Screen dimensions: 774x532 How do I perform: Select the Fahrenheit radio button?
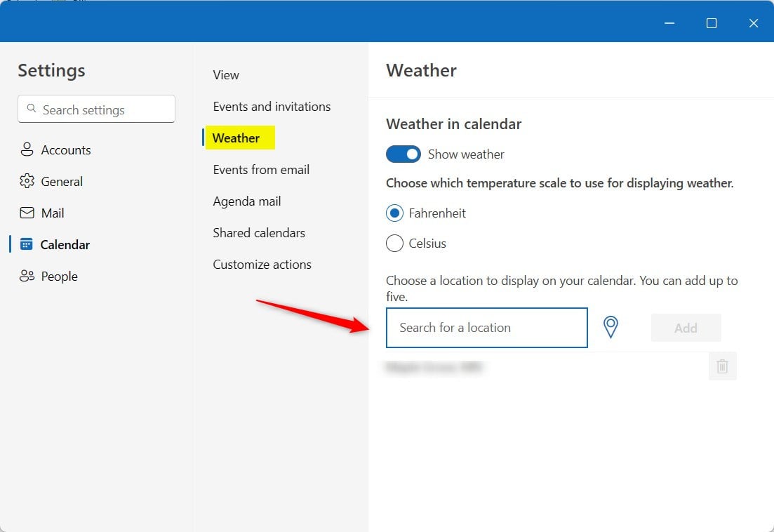click(394, 213)
